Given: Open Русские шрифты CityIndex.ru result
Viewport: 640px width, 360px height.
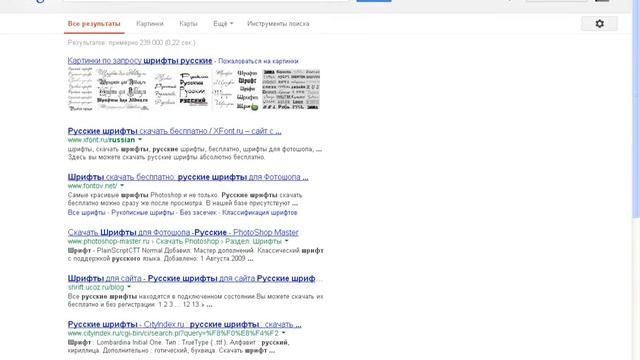Looking at the screenshot, I should [x=184, y=324].
